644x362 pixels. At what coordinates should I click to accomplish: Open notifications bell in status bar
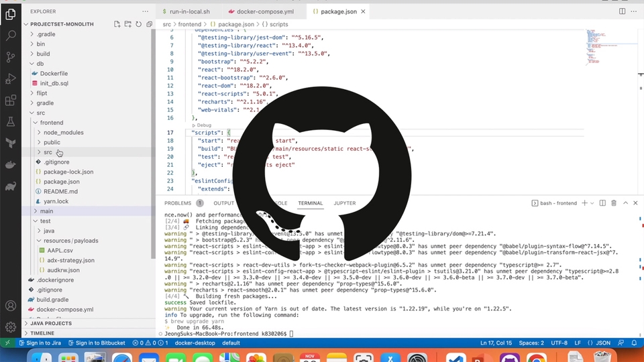pyautogui.click(x=634, y=343)
